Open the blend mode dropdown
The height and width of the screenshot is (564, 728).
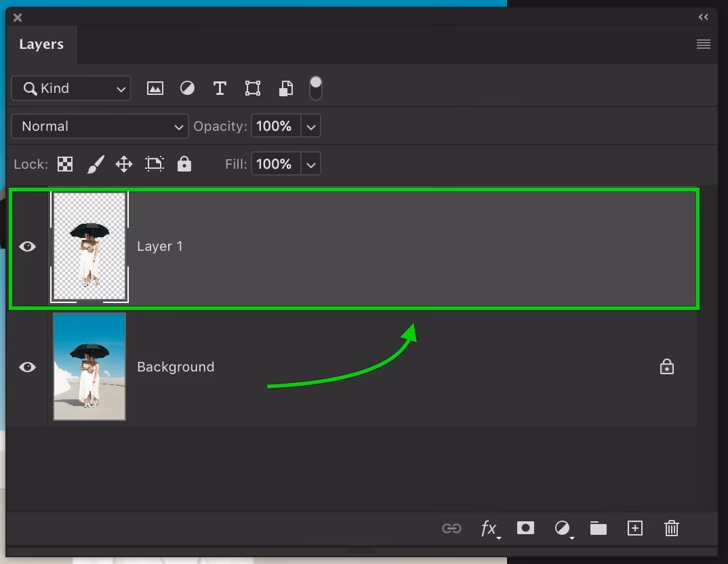[x=99, y=126]
